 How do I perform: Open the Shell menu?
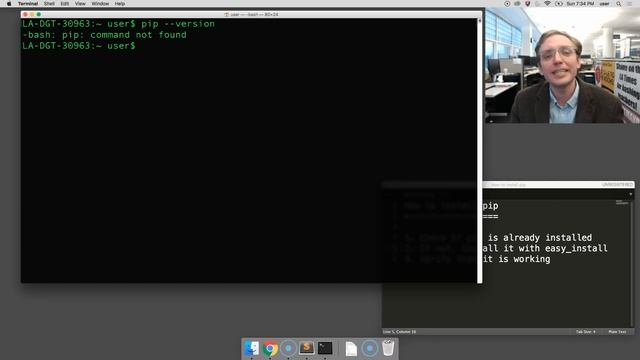point(49,4)
